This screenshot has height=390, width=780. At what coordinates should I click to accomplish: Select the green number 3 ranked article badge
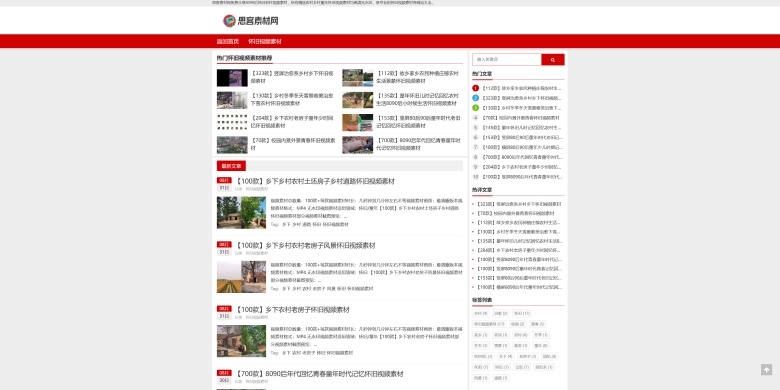(476, 108)
